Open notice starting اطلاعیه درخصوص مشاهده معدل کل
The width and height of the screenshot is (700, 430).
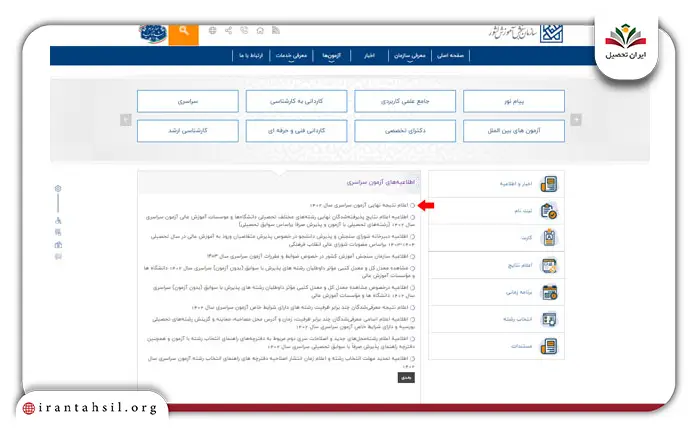tap(284, 291)
